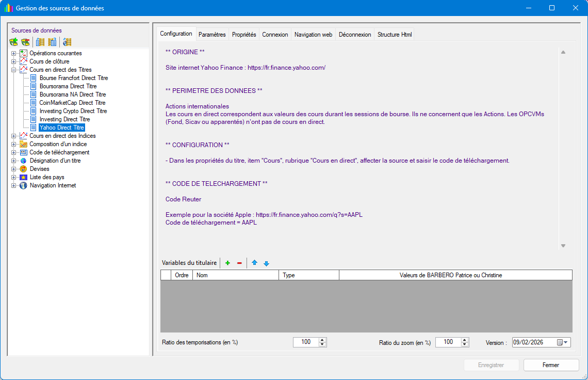588x380 pixels.
Task: Switch to the Paramètres tab
Action: click(212, 35)
